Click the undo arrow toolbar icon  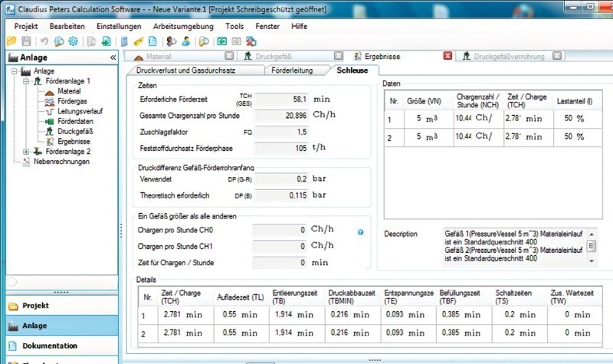(x=44, y=41)
